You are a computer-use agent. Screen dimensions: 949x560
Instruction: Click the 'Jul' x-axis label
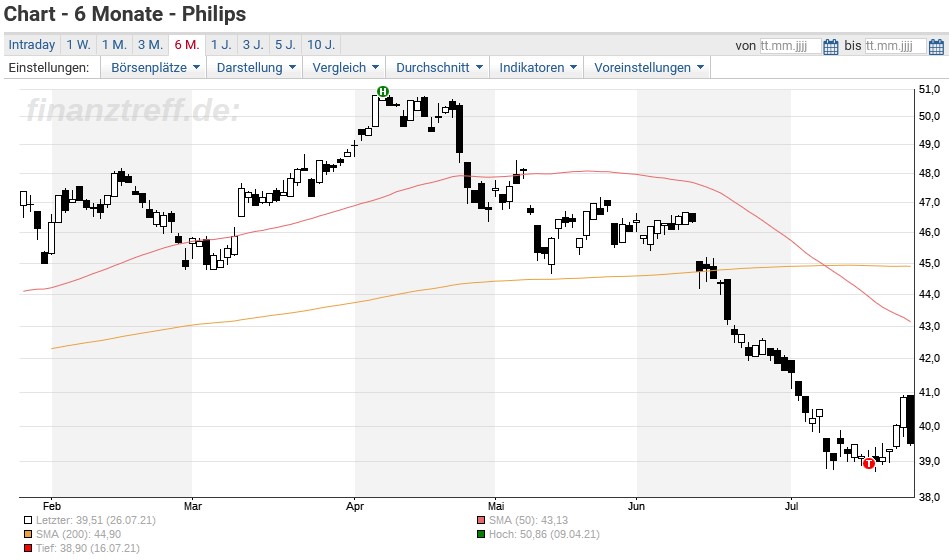tap(791, 506)
